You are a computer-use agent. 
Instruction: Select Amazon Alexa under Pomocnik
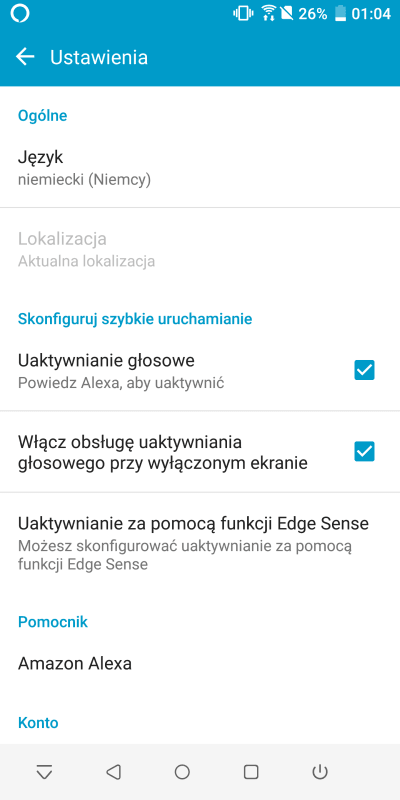point(200,663)
